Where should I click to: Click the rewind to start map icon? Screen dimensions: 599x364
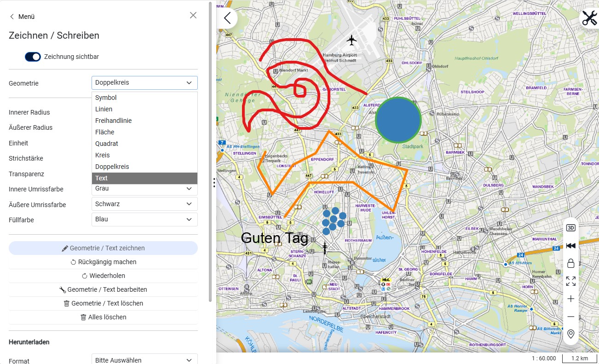tap(570, 246)
